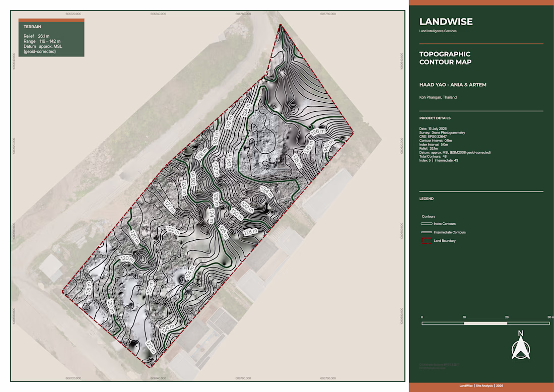
Task: Click the 'LandWise | Site Analysis | 2026' footer
Action: [481, 385]
